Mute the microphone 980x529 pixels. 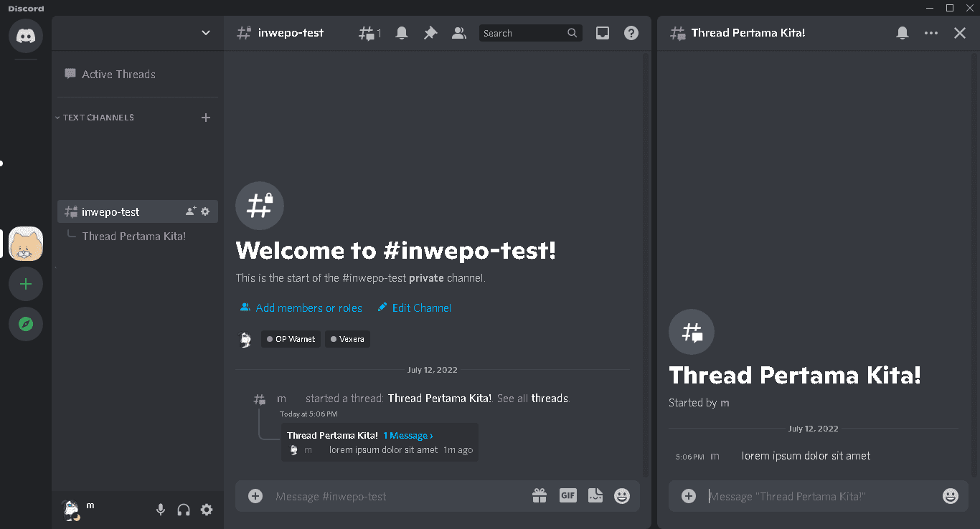tap(161, 510)
